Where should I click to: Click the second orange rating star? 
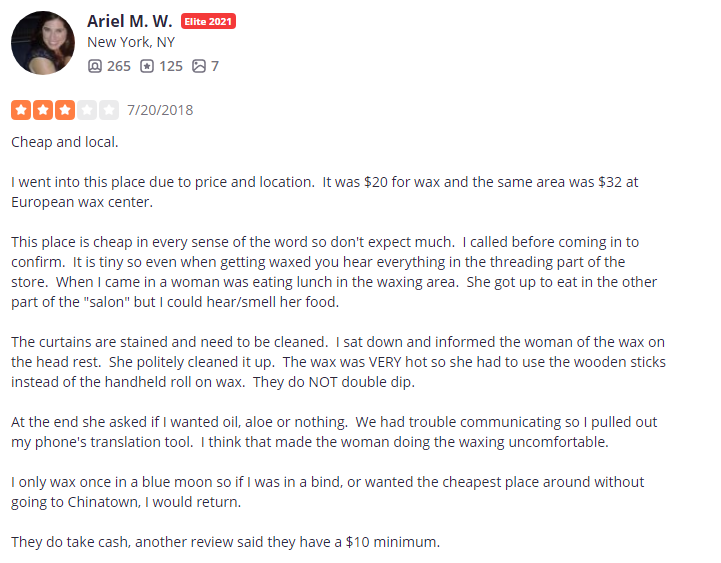pyautogui.click(x=42, y=109)
